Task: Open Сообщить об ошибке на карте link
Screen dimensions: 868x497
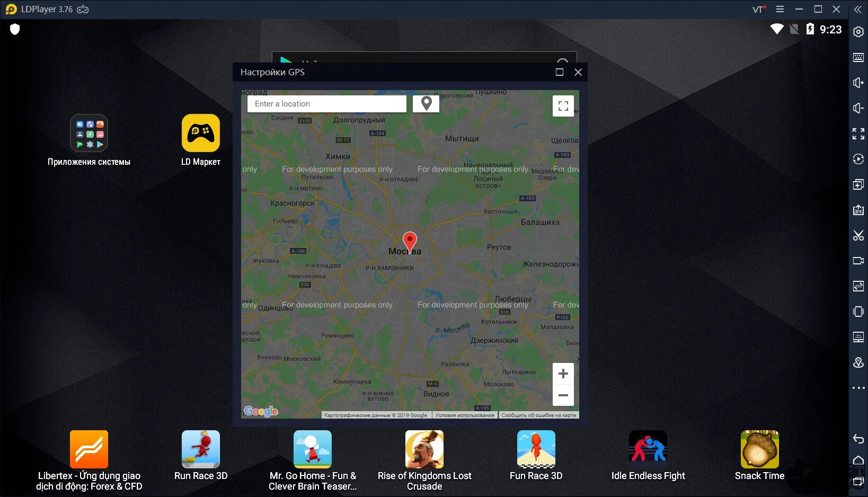Action: click(538, 415)
